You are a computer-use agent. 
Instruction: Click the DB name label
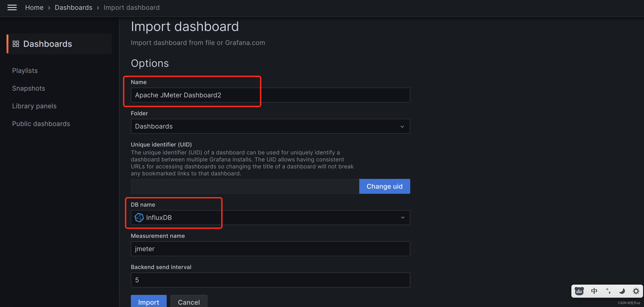(x=143, y=205)
